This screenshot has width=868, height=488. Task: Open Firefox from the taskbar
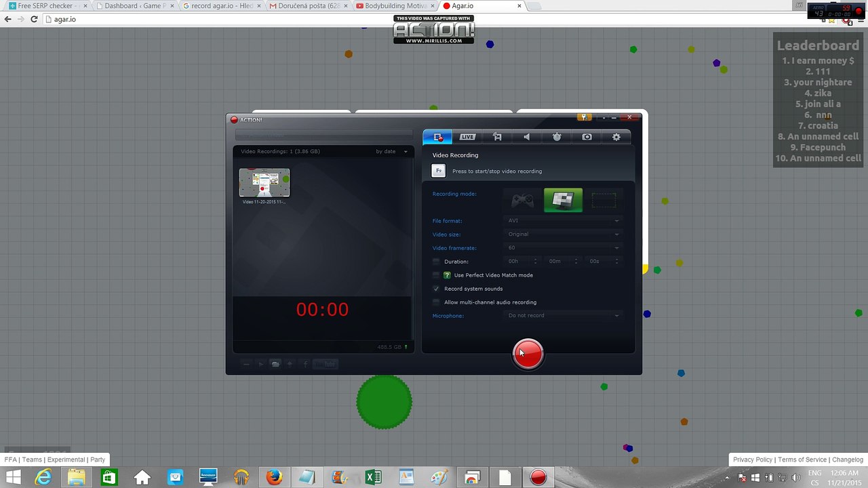point(274,477)
